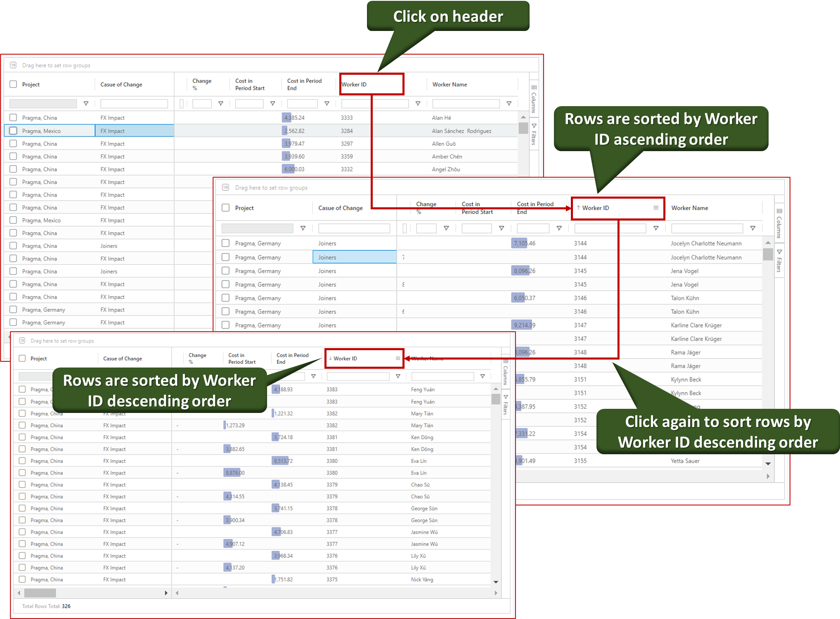Click the Casue of Change filter input in the top grid
Image resolution: width=840 pixels, height=619 pixels.
click(x=134, y=104)
